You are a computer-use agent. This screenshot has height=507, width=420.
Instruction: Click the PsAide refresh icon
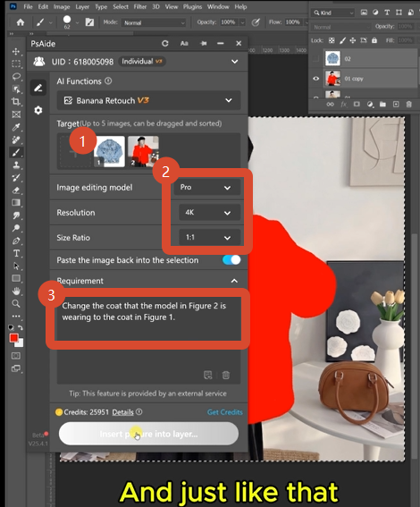pyautogui.click(x=165, y=43)
